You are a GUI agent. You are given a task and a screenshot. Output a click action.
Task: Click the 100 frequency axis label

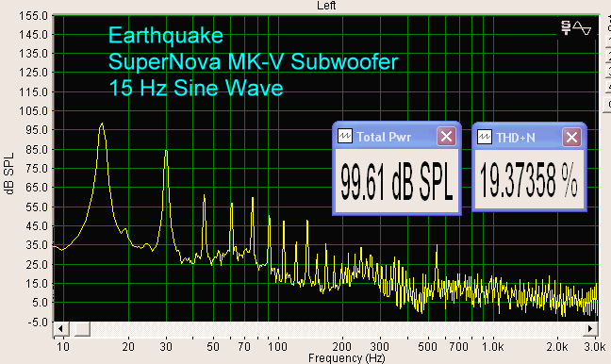pos(277,346)
